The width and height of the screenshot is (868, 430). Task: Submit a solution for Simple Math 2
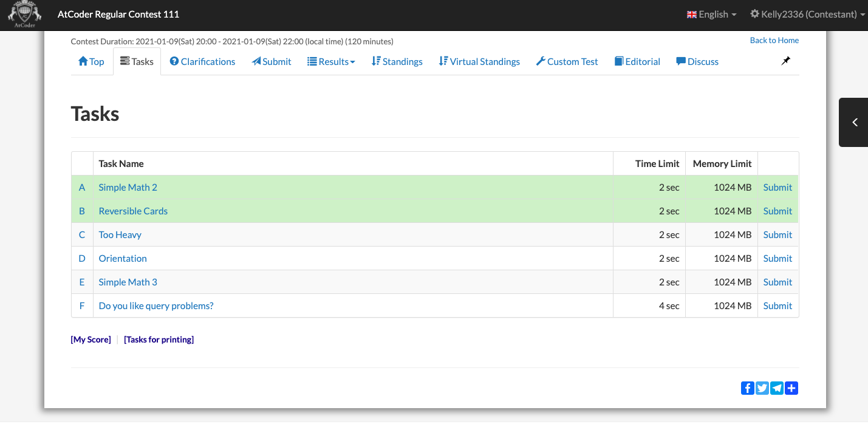pyautogui.click(x=777, y=187)
